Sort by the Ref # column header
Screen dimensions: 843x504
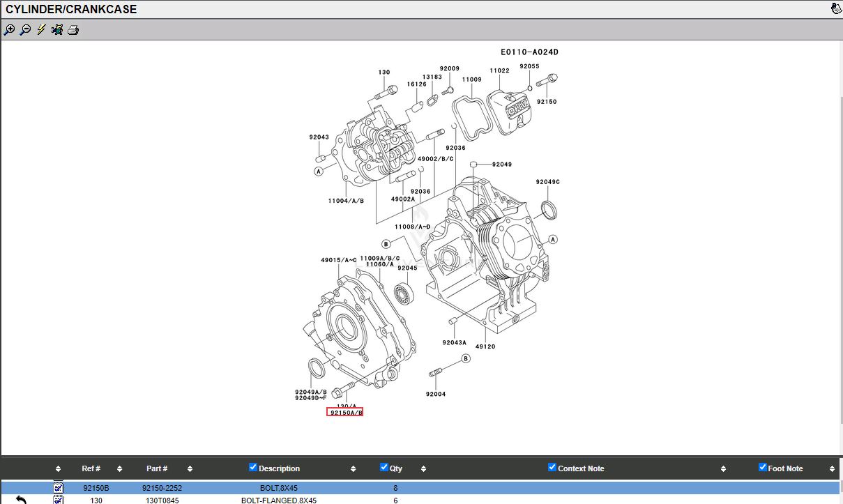point(91,468)
